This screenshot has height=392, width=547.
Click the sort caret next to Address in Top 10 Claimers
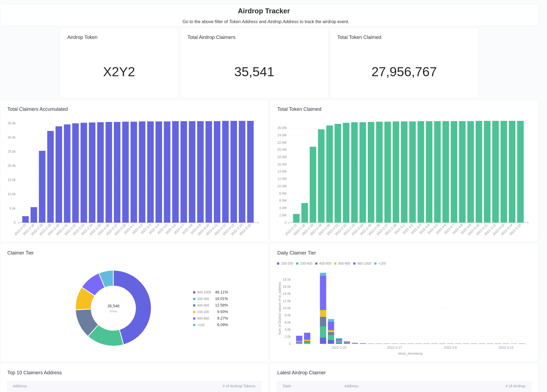click(x=29, y=387)
